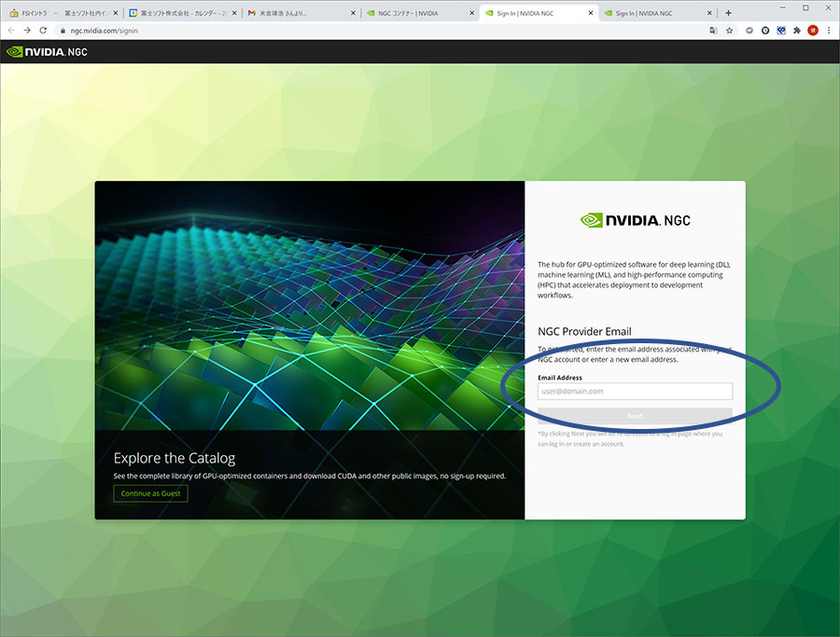840x637 pixels.
Task: Switch to the NGC コンテナー | NVIDIA tab
Action: [x=420, y=13]
